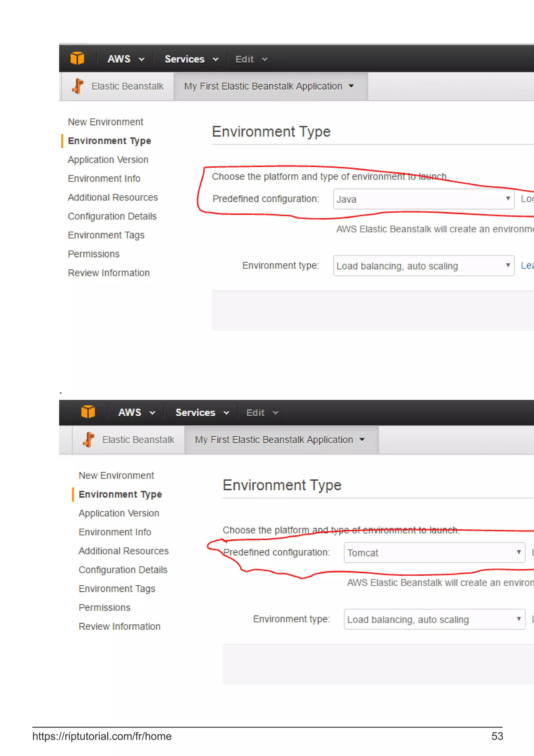Go to Elastic Beanstalk link in bottom screenshot
The width and height of the screenshot is (534, 756).
click(x=138, y=440)
